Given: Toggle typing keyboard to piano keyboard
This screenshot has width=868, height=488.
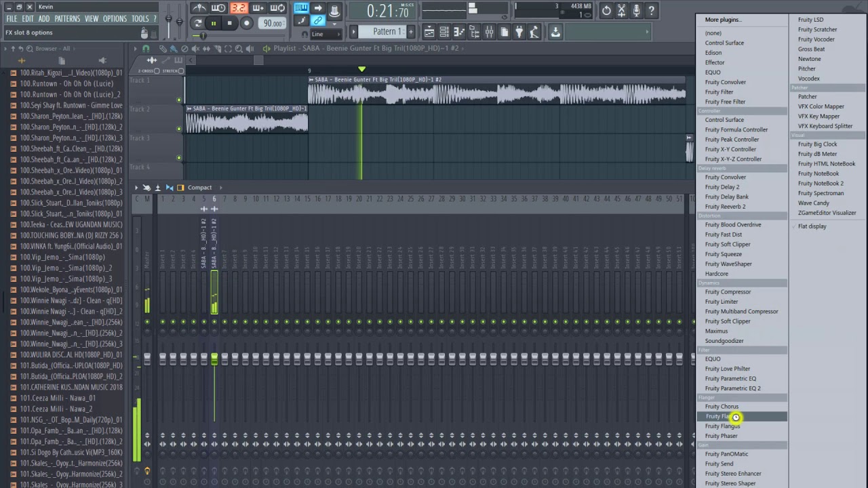Looking at the screenshot, I should point(301,8).
